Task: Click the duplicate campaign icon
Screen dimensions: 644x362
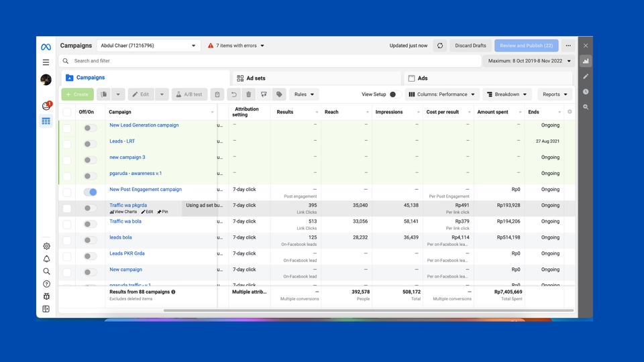Action: coord(104,95)
